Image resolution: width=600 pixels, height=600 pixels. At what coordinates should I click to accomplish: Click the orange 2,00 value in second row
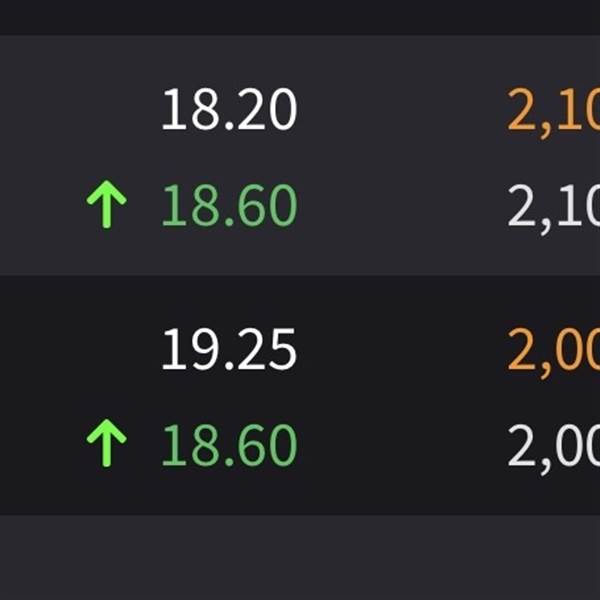(553, 351)
